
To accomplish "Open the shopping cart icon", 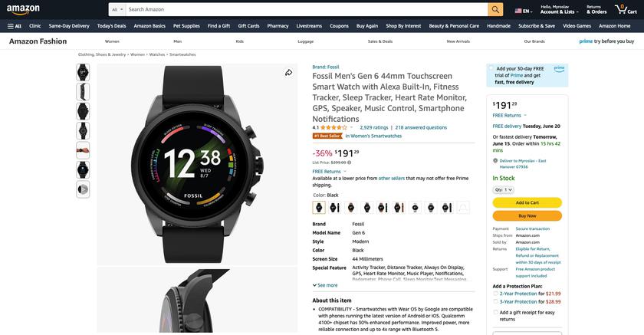I will tap(626, 9).
